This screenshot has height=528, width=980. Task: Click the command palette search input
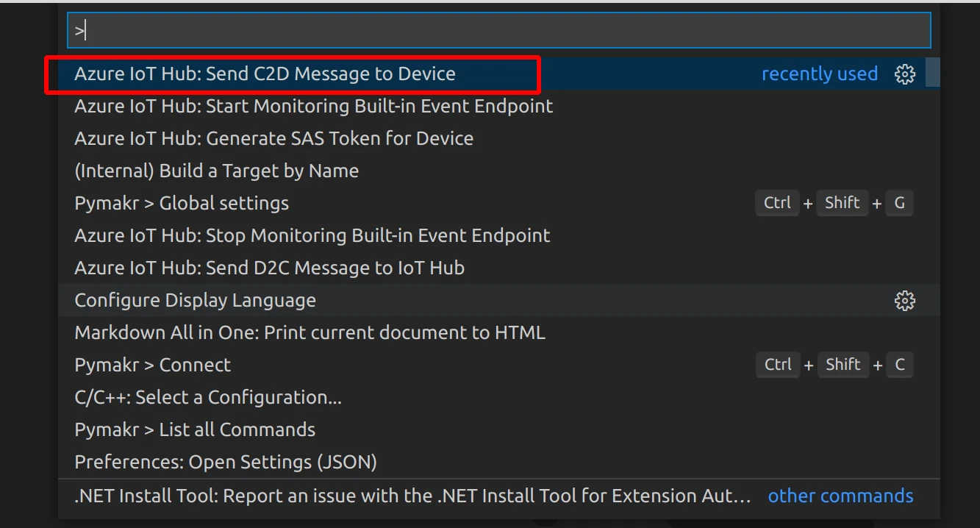tap(498, 30)
